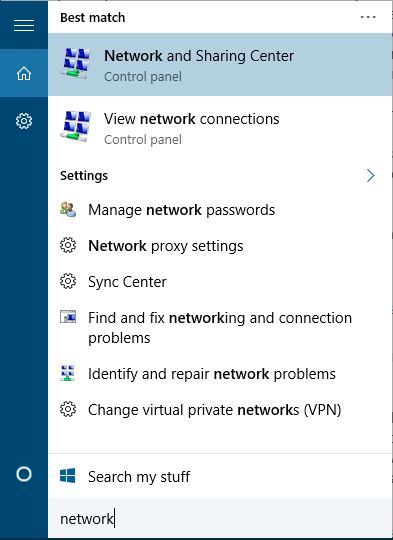393x540 pixels.
Task: Select Manage network passwords entry
Action: tap(220, 210)
